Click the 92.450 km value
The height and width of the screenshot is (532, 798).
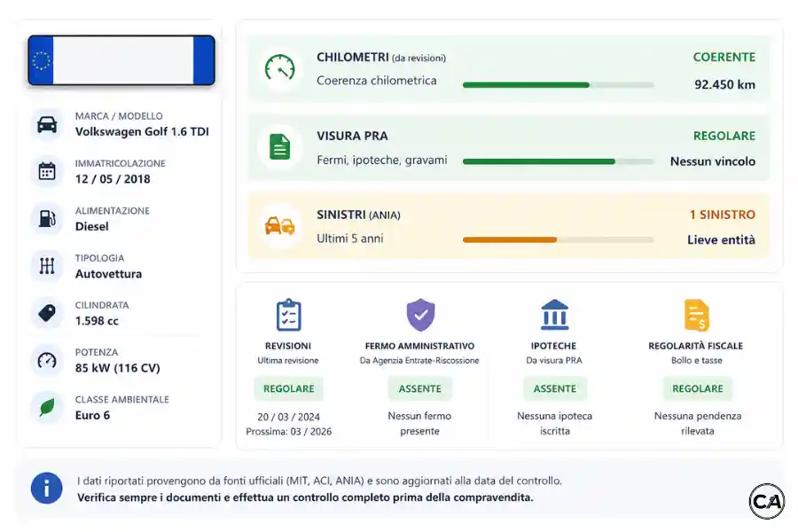click(724, 84)
